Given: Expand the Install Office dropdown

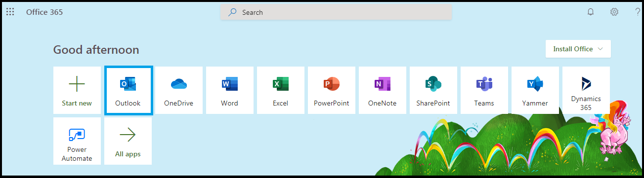Looking at the screenshot, I should coord(578,49).
